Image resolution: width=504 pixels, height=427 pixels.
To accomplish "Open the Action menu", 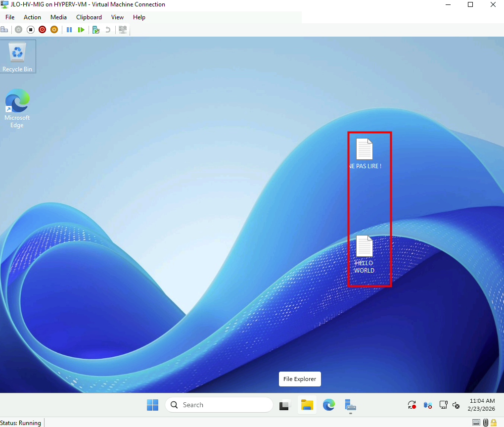I will click(x=33, y=17).
